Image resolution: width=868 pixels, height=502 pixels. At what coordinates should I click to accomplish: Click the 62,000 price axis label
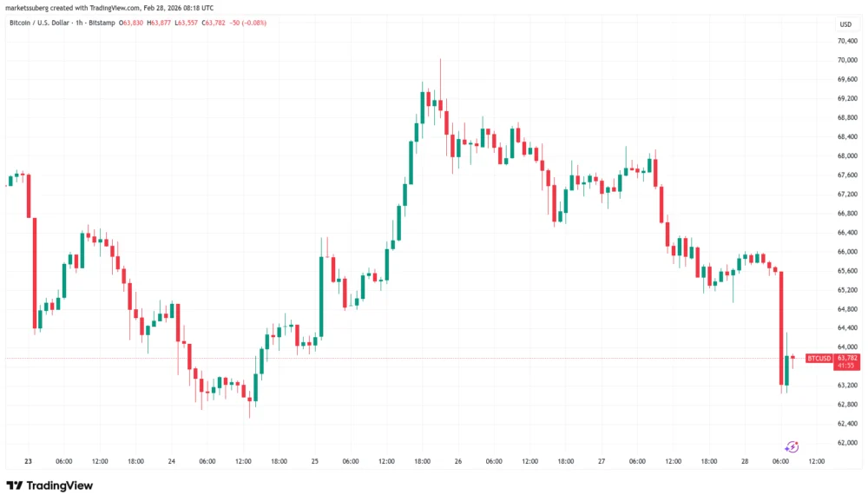pyautogui.click(x=848, y=442)
